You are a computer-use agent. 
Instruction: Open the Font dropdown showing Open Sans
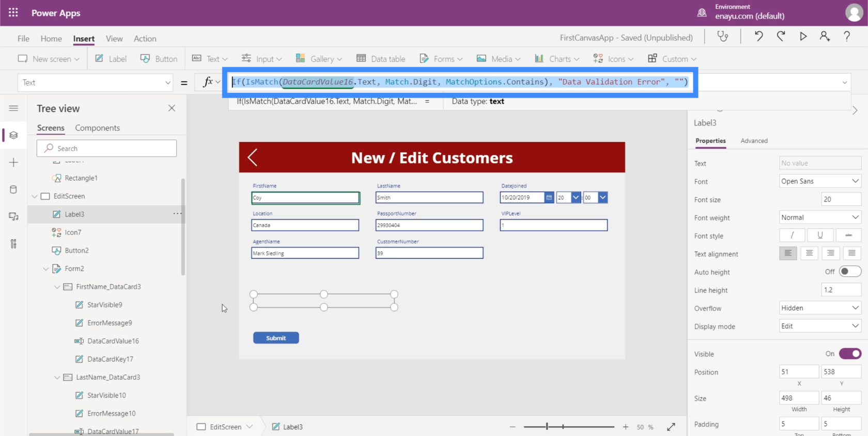tap(820, 181)
